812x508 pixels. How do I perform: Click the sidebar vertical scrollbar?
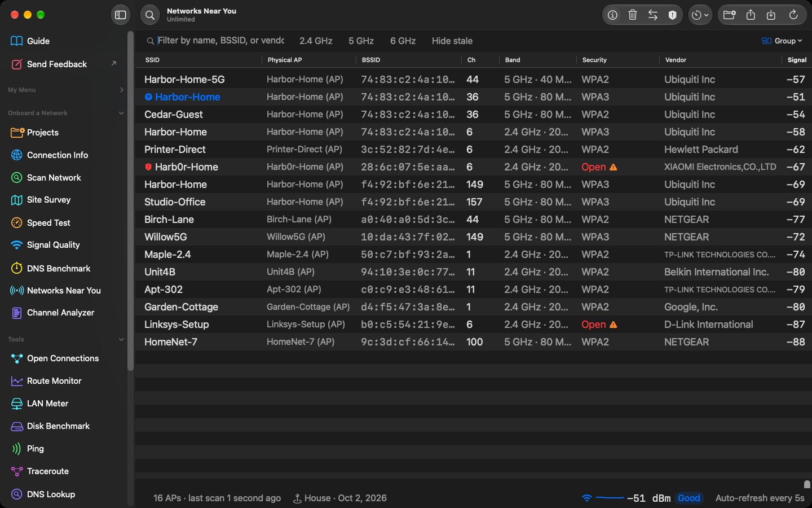click(x=130, y=201)
